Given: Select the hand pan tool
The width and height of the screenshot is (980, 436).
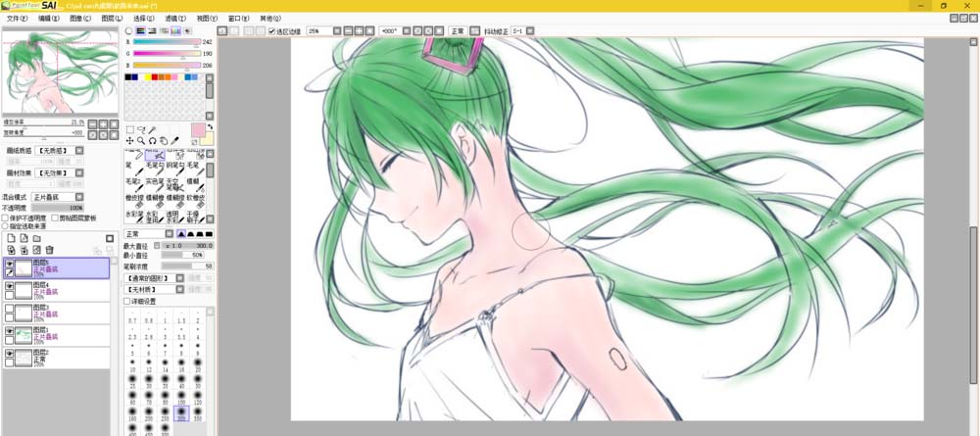Looking at the screenshot, I should [163, 140].
